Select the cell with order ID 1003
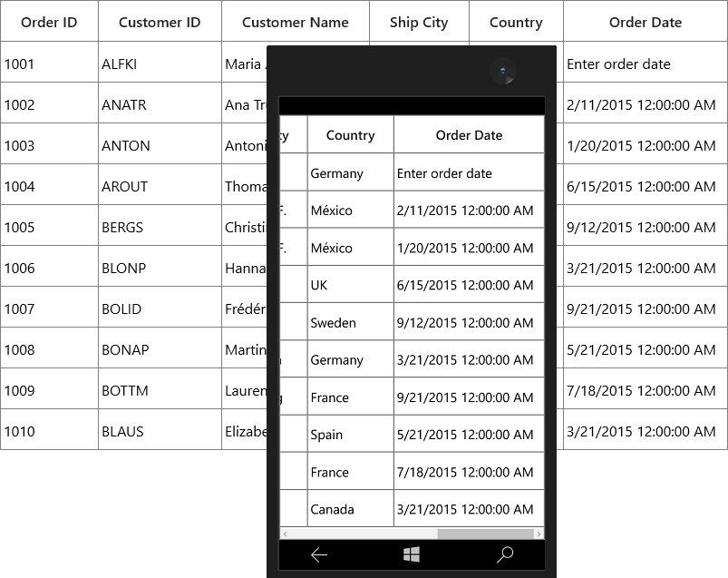Screen dimensions: 728x578 (49, 144)
